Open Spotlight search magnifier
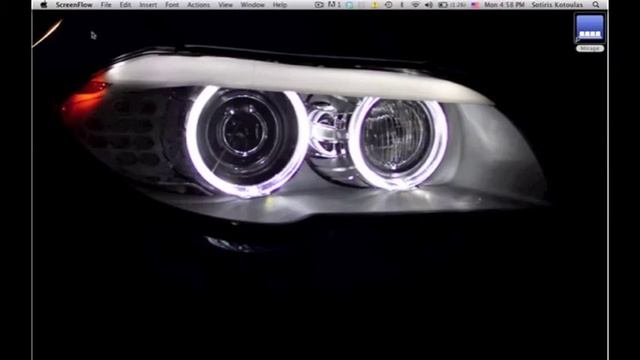 point(596,5)
